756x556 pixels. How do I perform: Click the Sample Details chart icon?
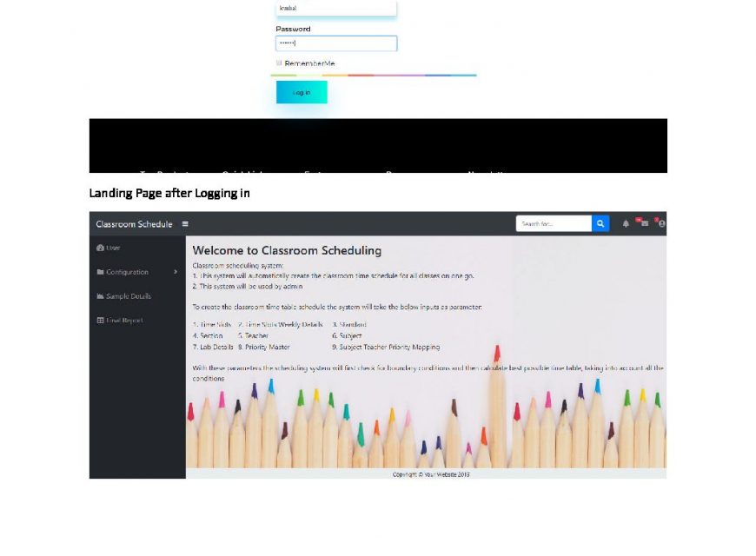point(100,296)
